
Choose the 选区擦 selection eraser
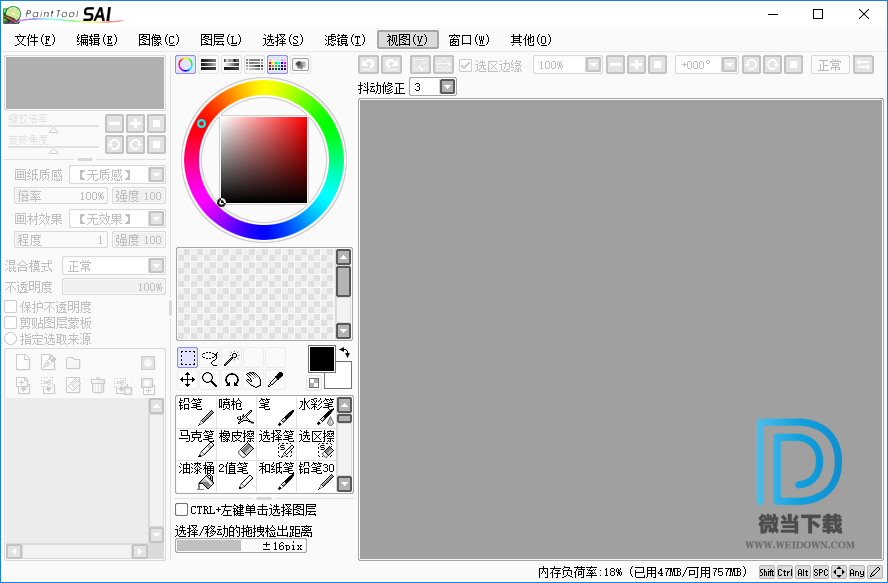tap(316, 444)
